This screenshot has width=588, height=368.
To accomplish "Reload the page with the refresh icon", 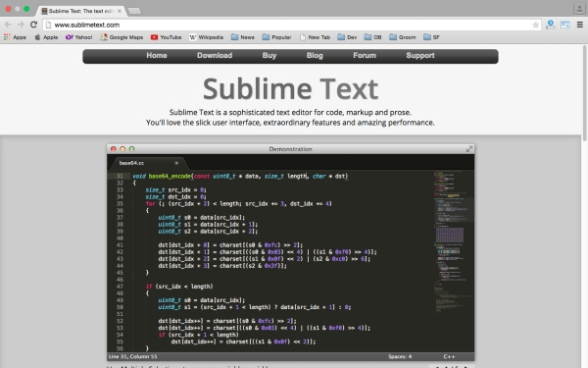I will [33, 25].
